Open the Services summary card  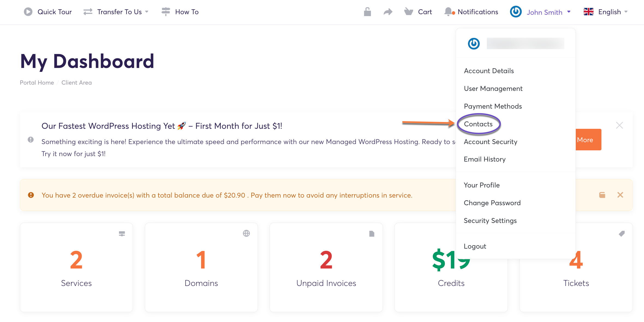(76, 267)
